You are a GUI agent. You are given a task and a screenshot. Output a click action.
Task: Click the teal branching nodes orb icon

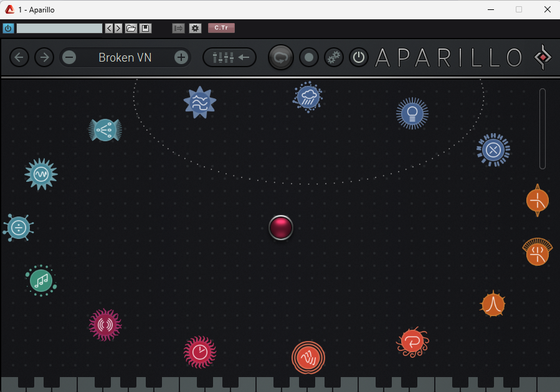pyautogui.click(x=105, y=130)
